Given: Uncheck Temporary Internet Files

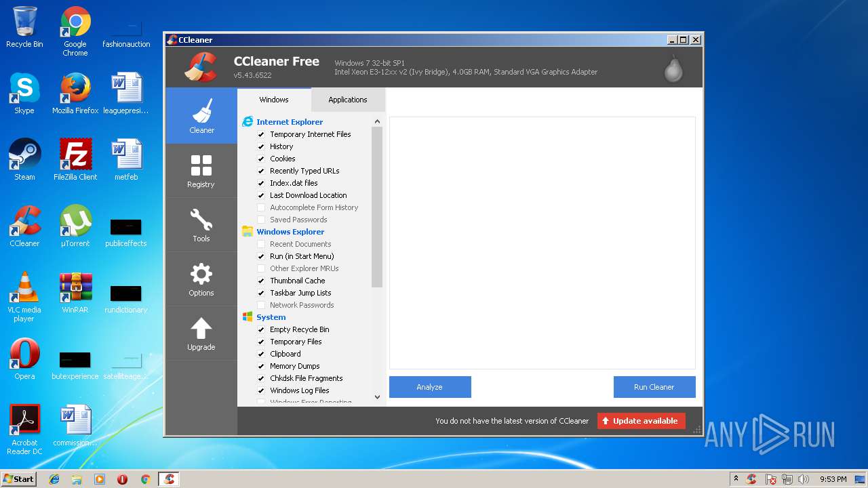Looking at the screenshot, I should [x=261, y=134].
